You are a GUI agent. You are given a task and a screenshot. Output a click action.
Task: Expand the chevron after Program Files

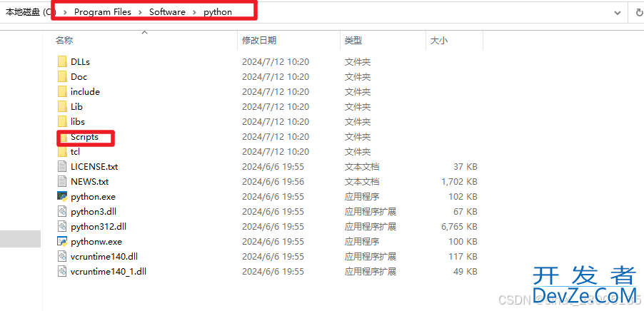[140, 12]
